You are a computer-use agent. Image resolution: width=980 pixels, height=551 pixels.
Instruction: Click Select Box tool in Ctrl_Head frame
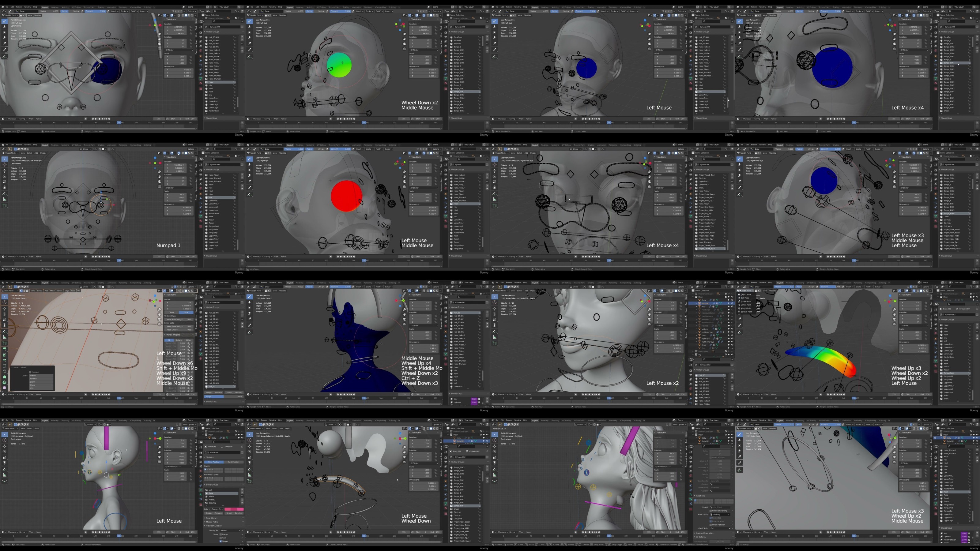5,435
